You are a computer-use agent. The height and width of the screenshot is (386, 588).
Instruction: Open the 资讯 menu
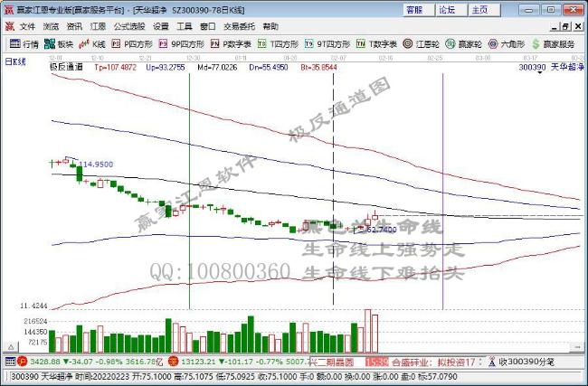(x=74, y=26)
